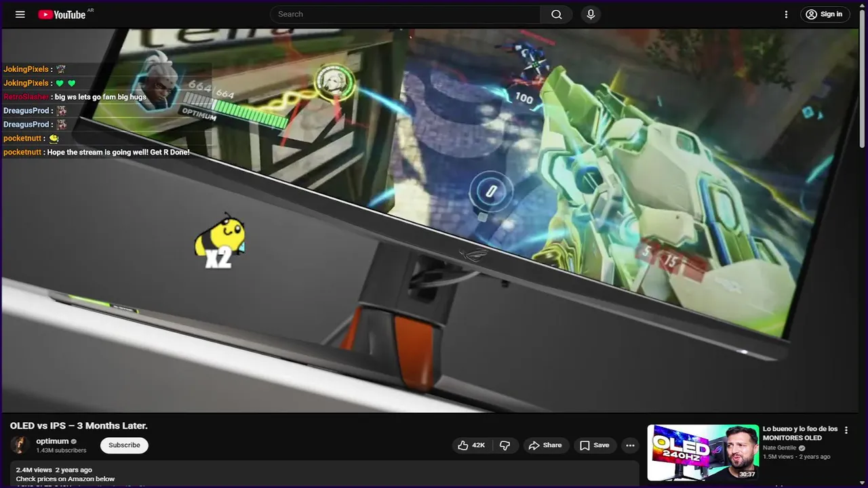Open the YouTube hamburger guide menu
Viewport: 868px width, 488px height.
(20, 14)
